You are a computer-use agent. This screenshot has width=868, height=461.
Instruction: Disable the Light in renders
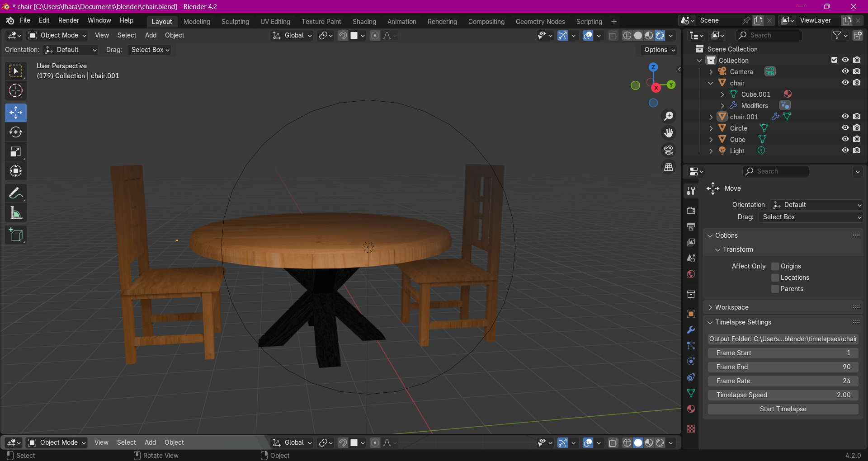[857, 151]
